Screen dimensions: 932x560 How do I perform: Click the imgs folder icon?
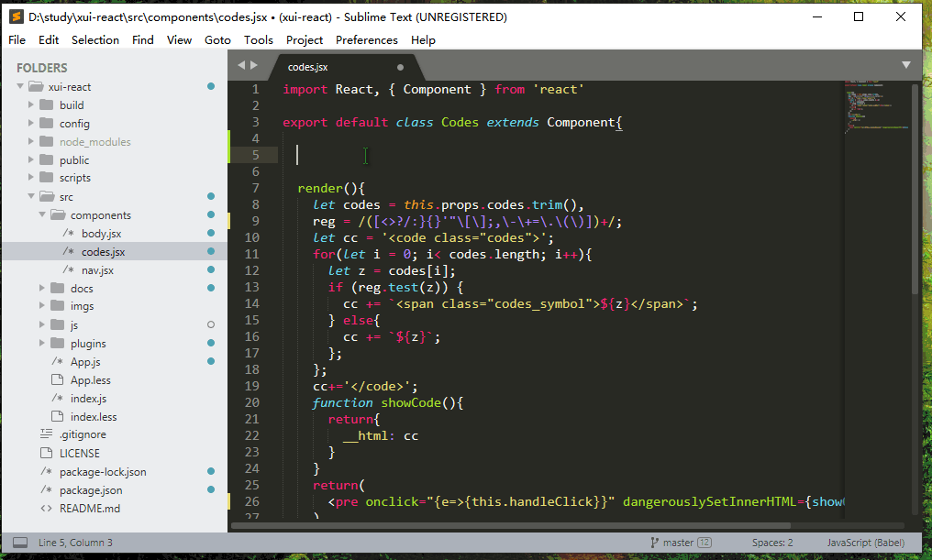58,306
